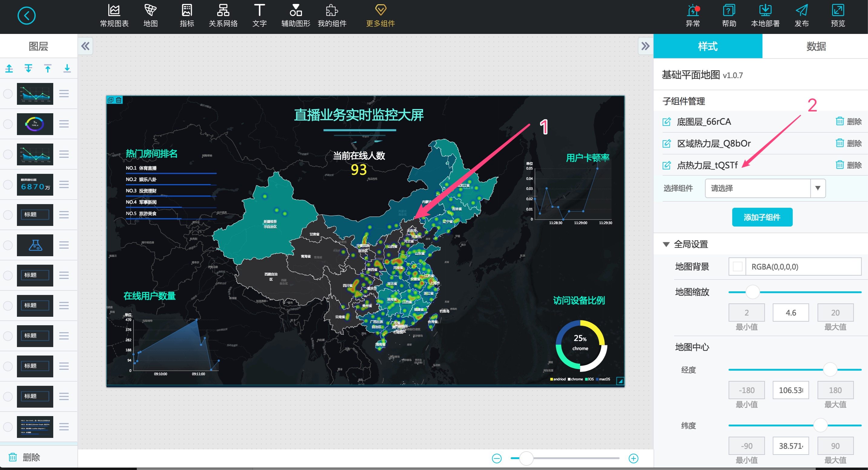Open the 文字 text component icon
This screenshot has width=868, height=470.
pyautogui.click(x=259, y=15)
